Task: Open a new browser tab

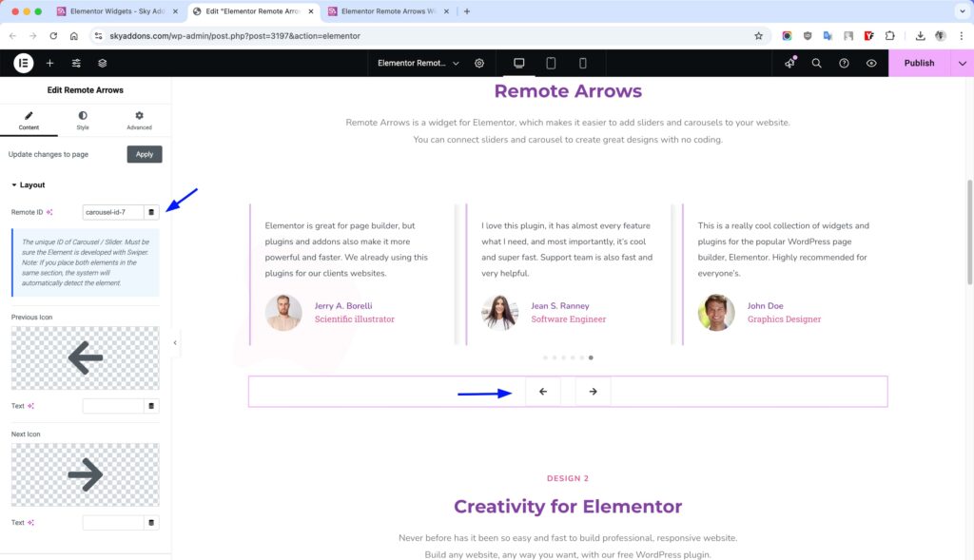Action: click(466, 11)
